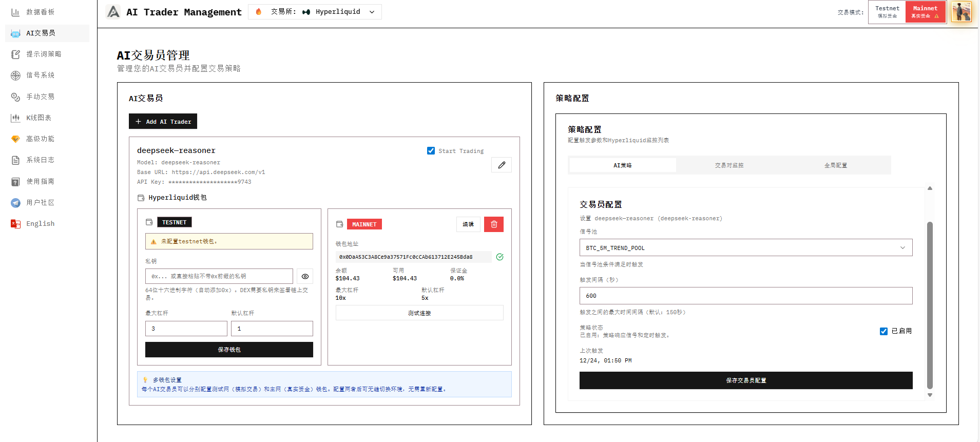980x442 pixels.
Task: Click the user avatar in top right
Action: [x=961, y=12]
